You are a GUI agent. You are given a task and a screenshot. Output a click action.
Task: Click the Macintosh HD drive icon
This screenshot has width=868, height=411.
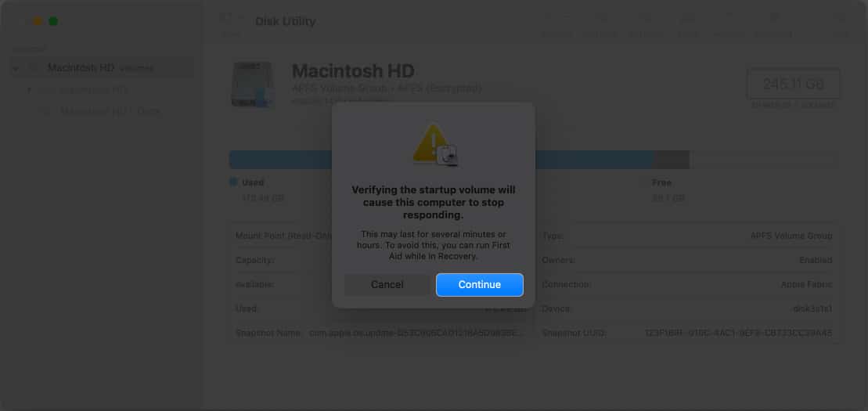tap(253, 85)
